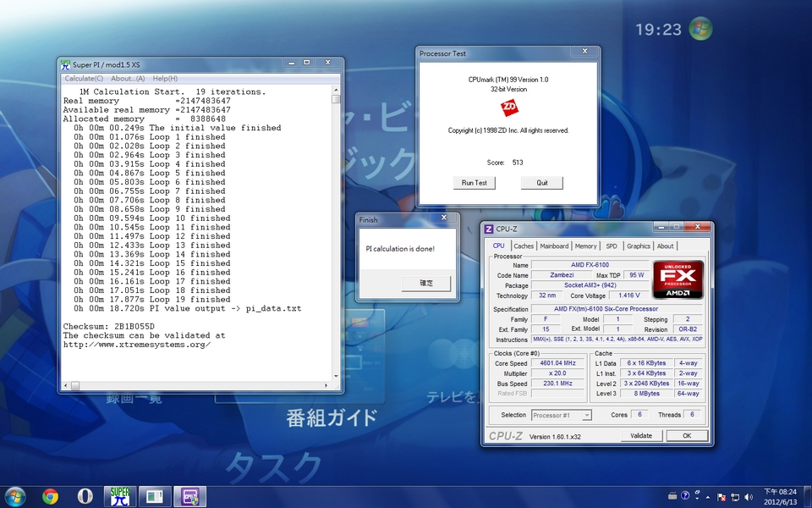
Task: Show hidden system tray icons
Action: click(x=708, y=497)
